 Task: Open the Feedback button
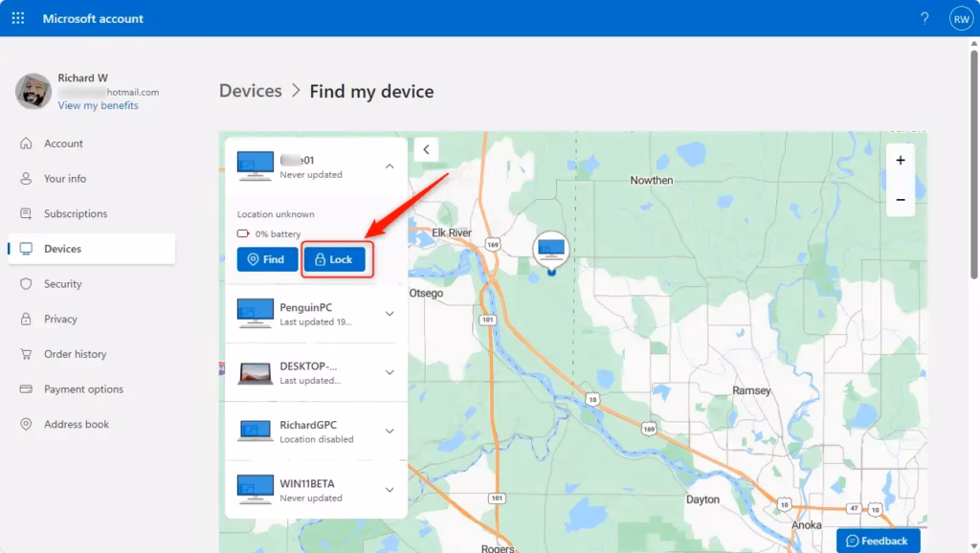click(879, 542)
